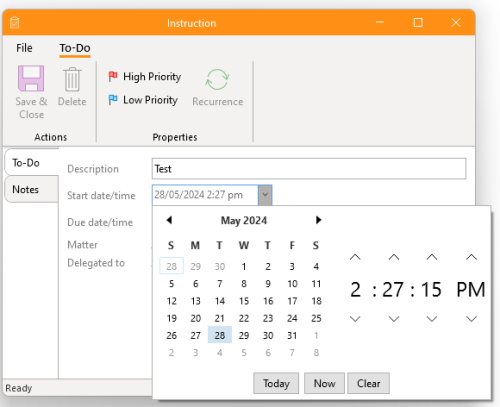Select May 9 in the calendar
Screen dimensions: 500x407
coord(268,284)
